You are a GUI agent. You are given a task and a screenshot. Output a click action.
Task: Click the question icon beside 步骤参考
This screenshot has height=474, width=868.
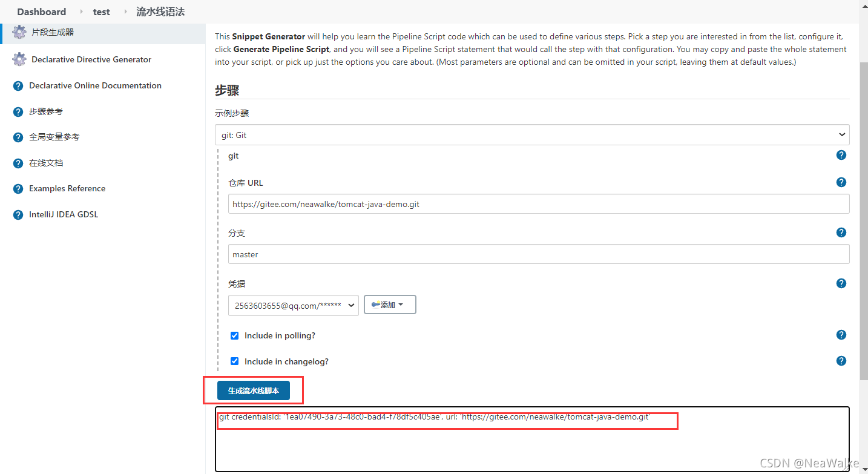pos(18,112)
